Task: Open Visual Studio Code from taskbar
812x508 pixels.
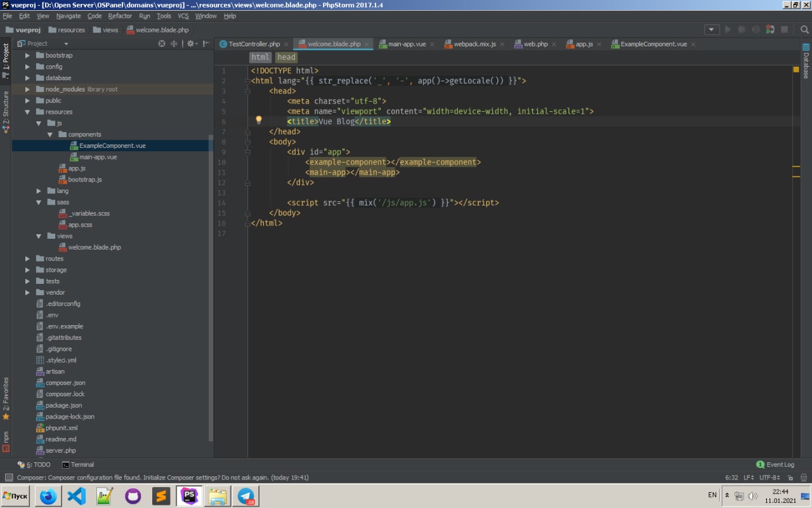Action: click(x=76, y=496)
